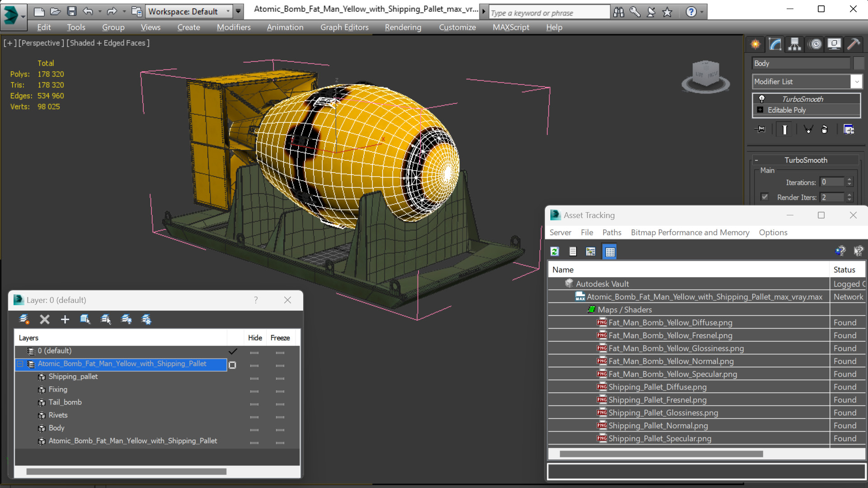Click the binoculars search icon
The height and width of the screenshot is (488, 868).
tap(619, 12)
